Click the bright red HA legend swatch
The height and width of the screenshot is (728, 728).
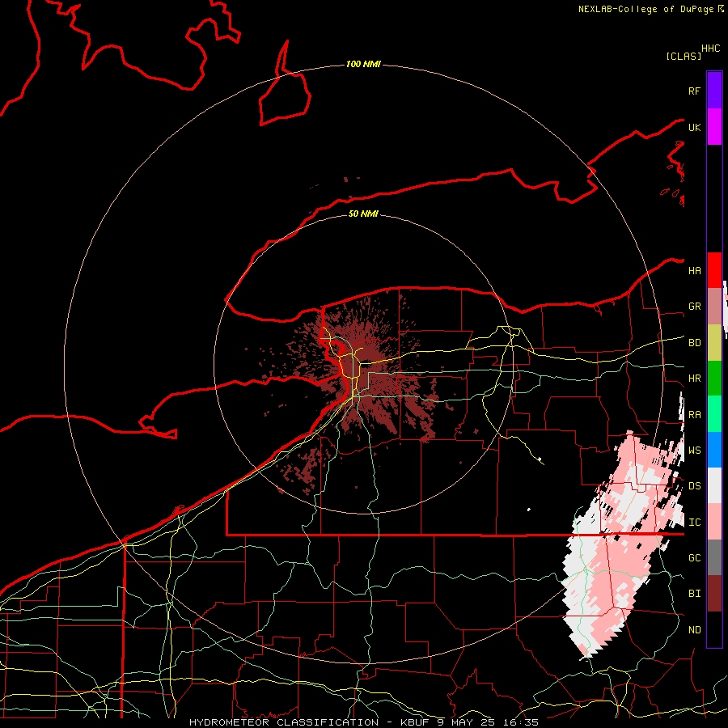714,270
